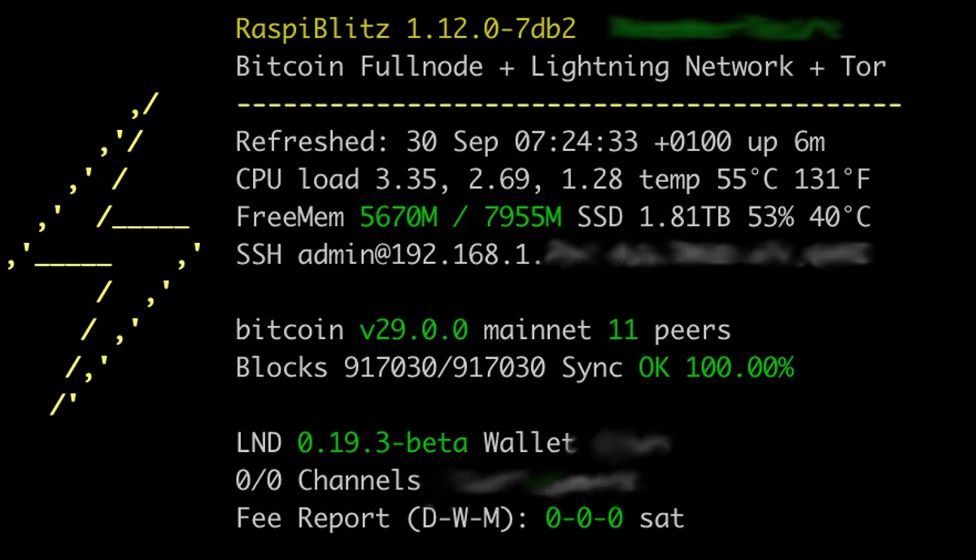
Task: Click the green bitcoin version v29.0.0
Action: pyautogui.click(x=413, y=330)
